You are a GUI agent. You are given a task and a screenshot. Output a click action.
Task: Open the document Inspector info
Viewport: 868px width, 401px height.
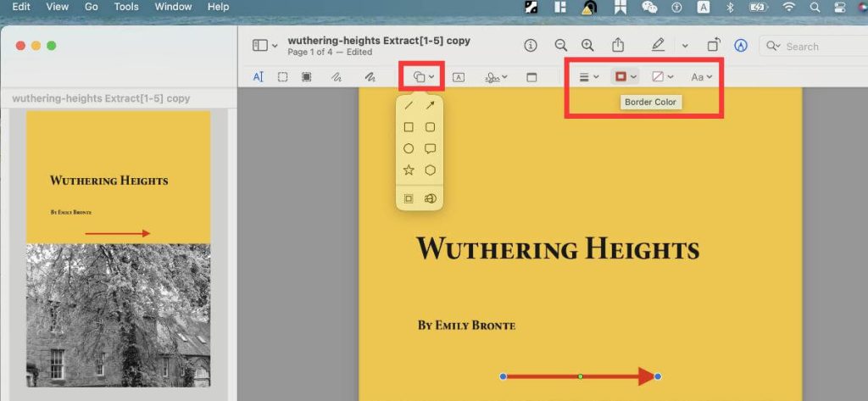click(x=531, y=46)
